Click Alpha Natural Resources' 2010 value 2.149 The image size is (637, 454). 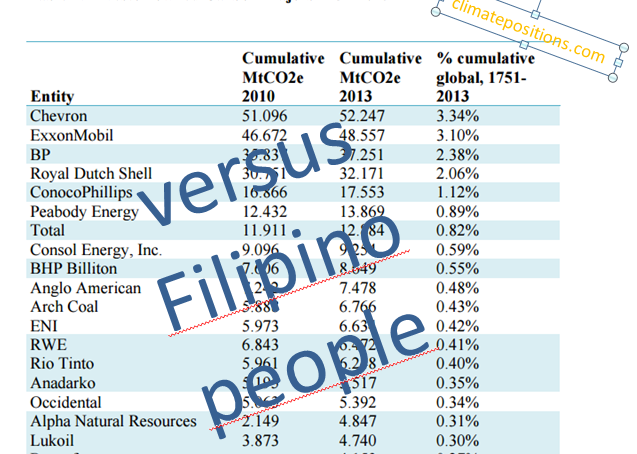[260, 421]
